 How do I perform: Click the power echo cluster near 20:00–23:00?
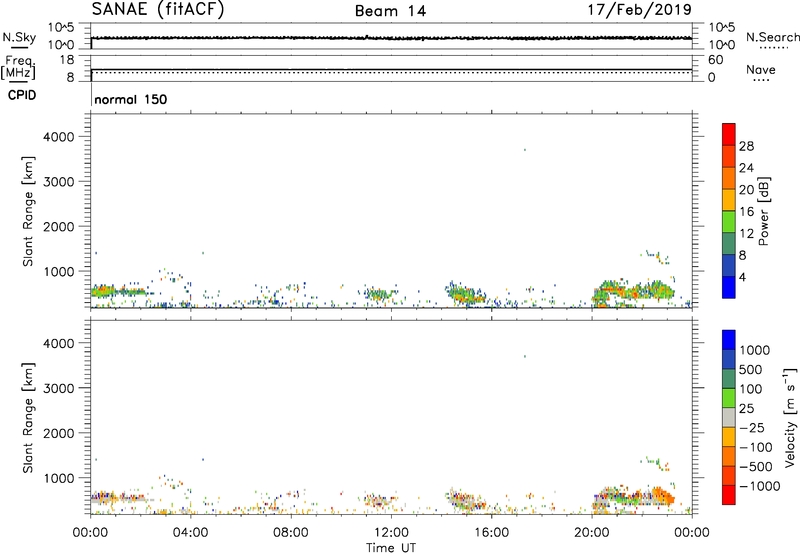[633, 292]
